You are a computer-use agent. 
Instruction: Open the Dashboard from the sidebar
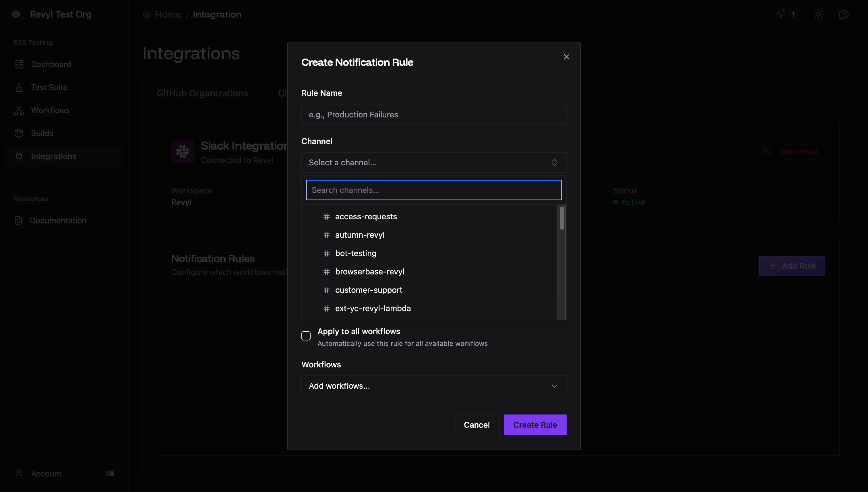pos(51,64)
